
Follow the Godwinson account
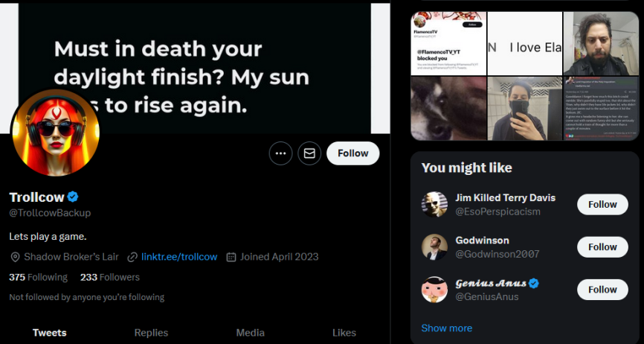coord(602,246)
